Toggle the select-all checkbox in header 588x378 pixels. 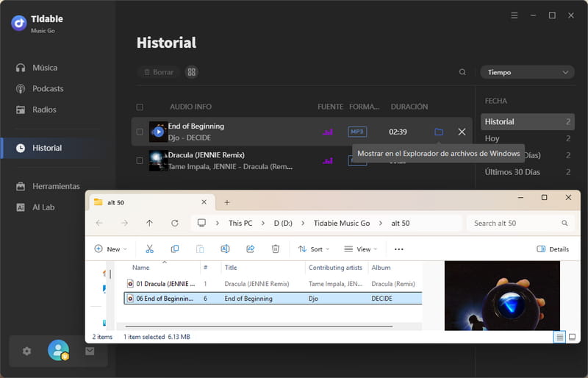coord(140,107)
